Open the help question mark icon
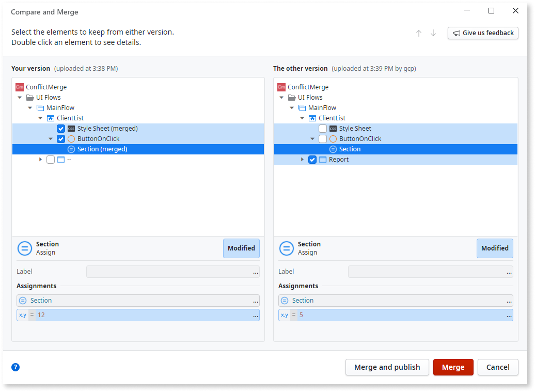This screenshot has width=535, height=392. tap(15, 367)
